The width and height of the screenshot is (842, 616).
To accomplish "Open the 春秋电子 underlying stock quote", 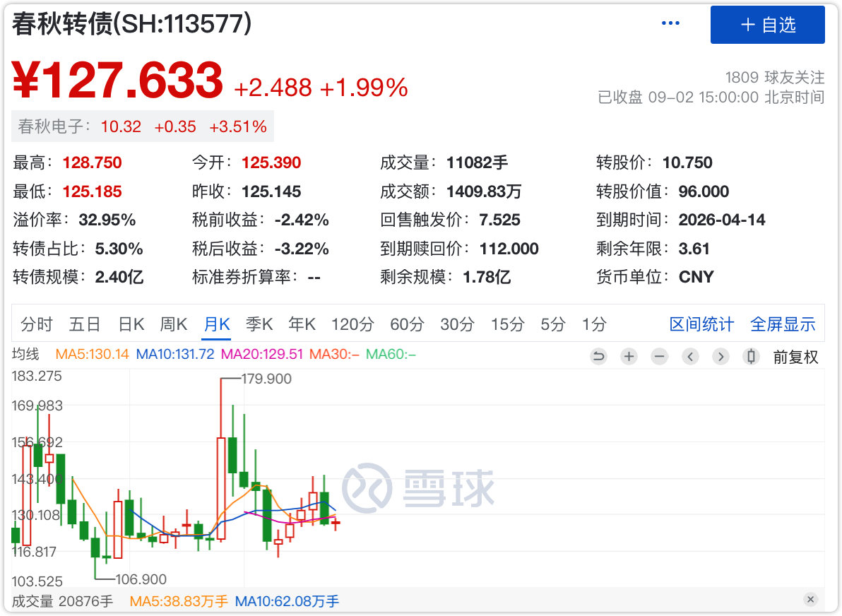I will point(142,126).
